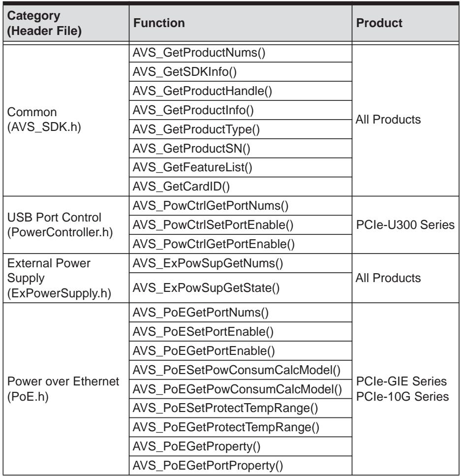The height and width of the screenshot is (476, 461).
Task: Select the AVS_PoESetProtectTempRange() entry
Action: click(x=241, y=408)
